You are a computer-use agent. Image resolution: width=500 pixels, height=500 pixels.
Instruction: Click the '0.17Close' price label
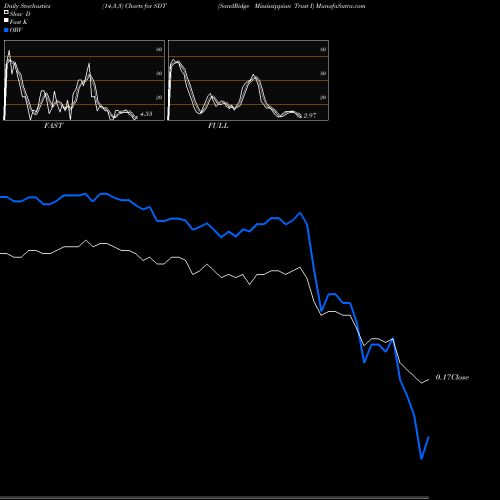pos(452,377)
